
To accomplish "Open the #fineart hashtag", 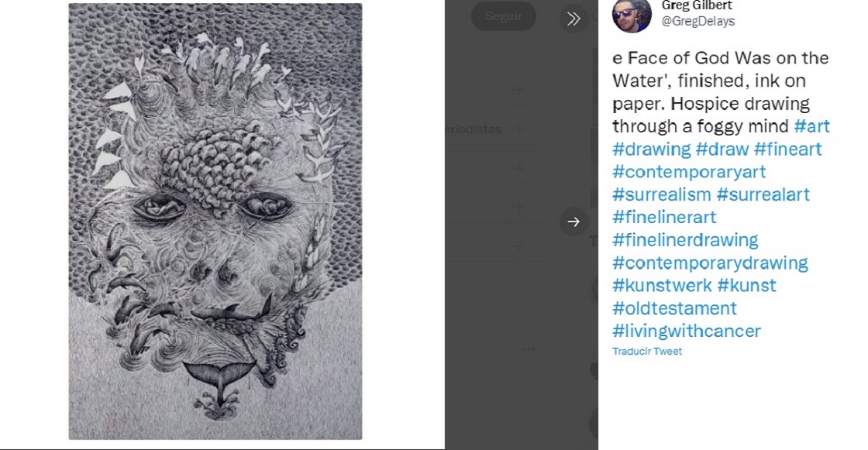I will (x=787, y=149).
